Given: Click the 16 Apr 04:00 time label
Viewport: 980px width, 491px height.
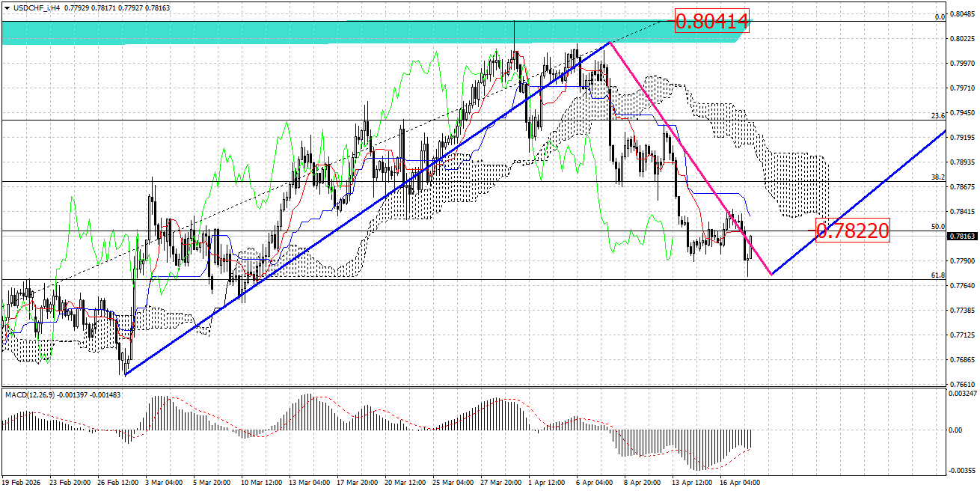Looking at the screenshot, I should 741,484.
